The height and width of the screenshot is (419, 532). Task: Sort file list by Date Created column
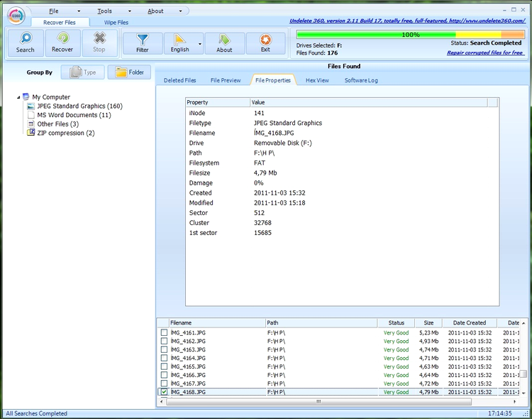coord(470,323)
